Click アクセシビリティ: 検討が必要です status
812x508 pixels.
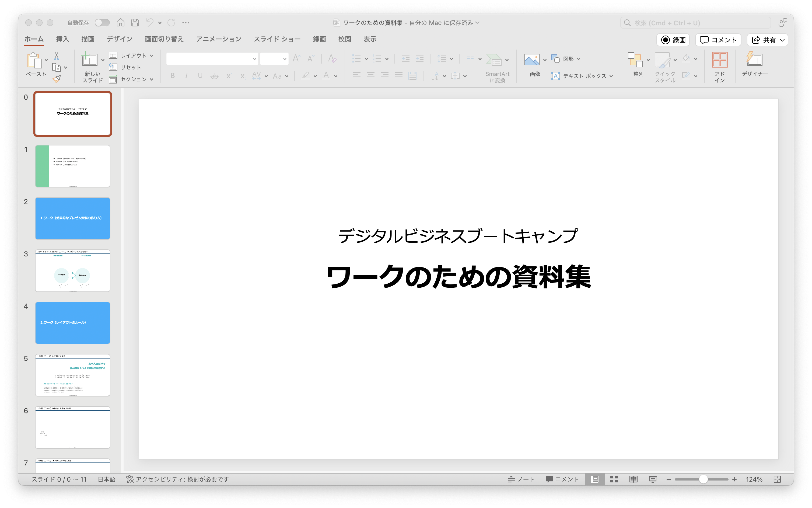(177, 479)
